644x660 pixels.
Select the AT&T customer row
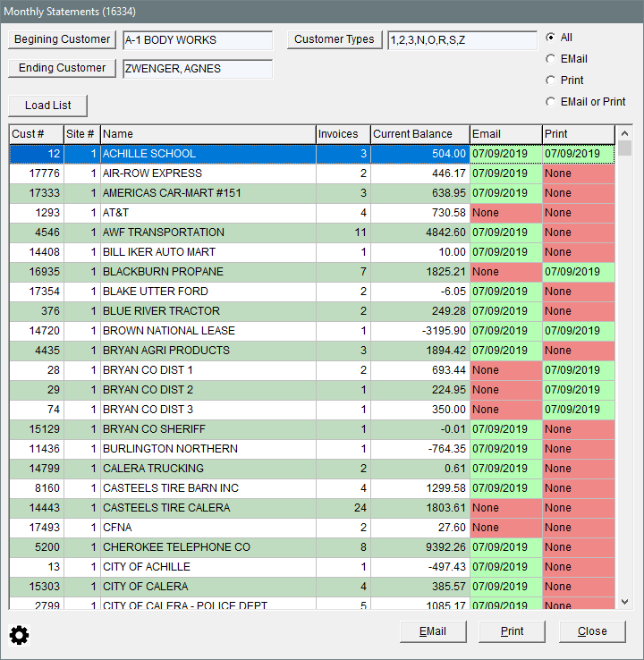[x=312, y=213]
